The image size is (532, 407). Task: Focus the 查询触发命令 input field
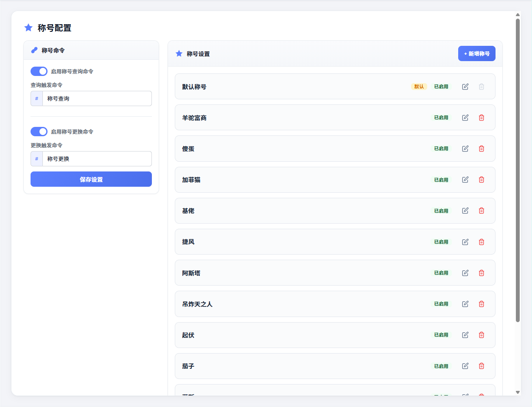click(x=97, y=98)
